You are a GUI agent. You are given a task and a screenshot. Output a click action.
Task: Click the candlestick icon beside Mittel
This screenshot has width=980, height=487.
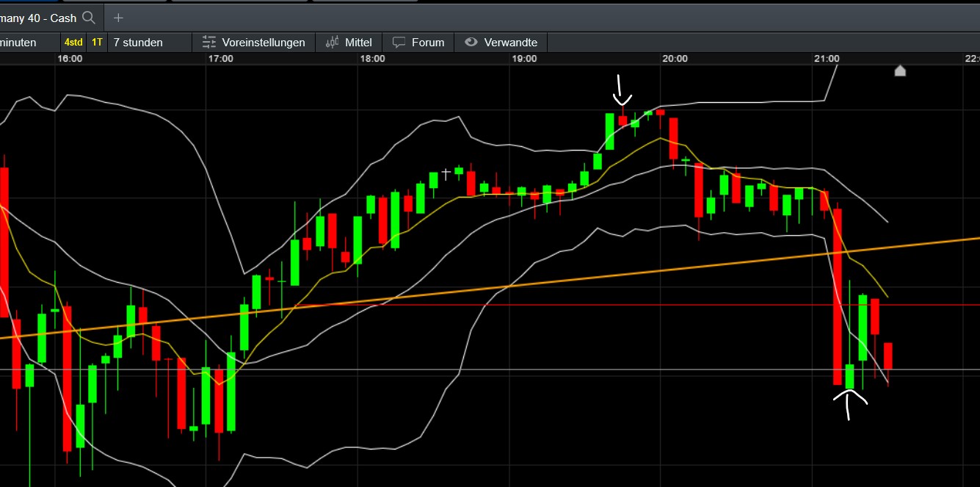pyautogui.click(x=333, y=43)
